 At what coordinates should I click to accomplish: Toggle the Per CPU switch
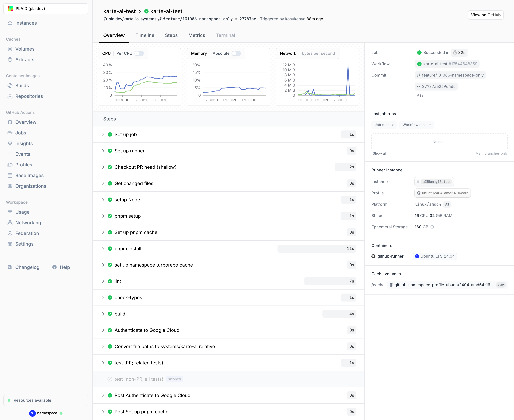tap(139, 53)
